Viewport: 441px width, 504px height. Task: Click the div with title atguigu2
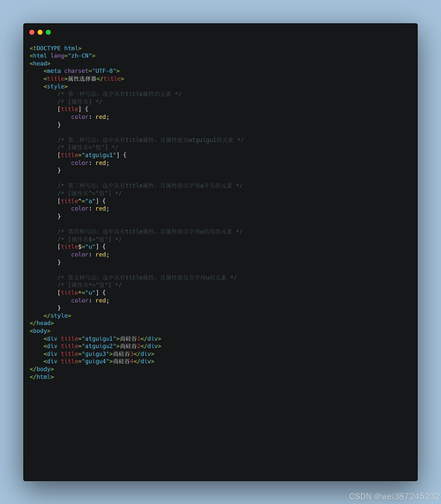(x=102, y=346)
